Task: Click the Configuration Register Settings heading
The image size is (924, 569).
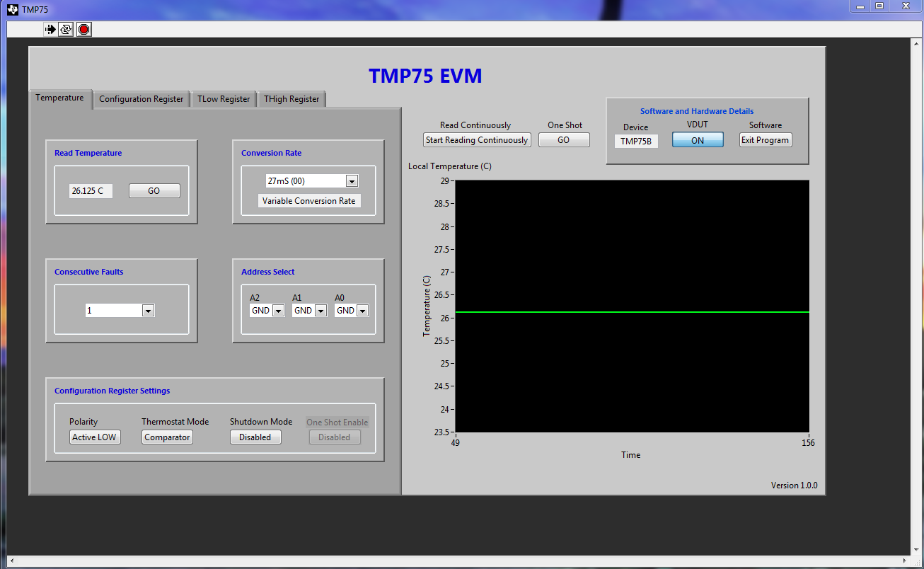Action: [x=112, y=391]
